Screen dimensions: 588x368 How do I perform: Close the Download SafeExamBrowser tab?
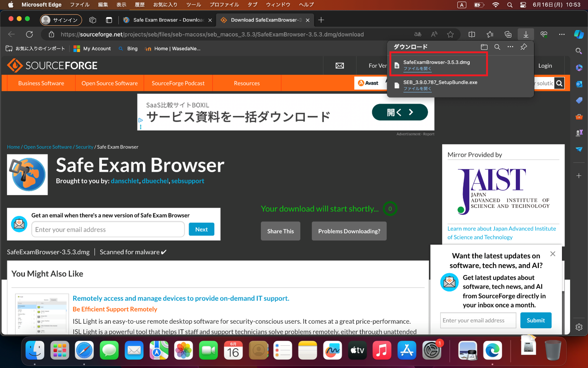[308, 20]
